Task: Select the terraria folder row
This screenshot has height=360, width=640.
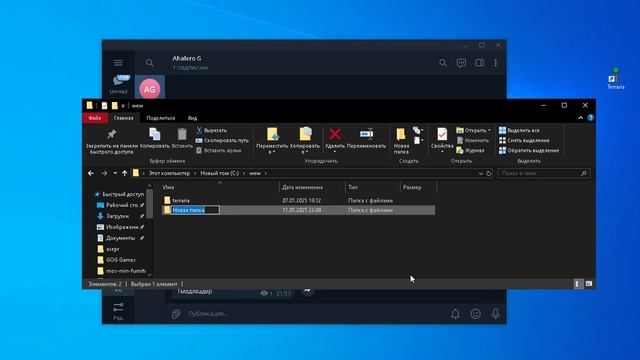Action: coord(298,200)
